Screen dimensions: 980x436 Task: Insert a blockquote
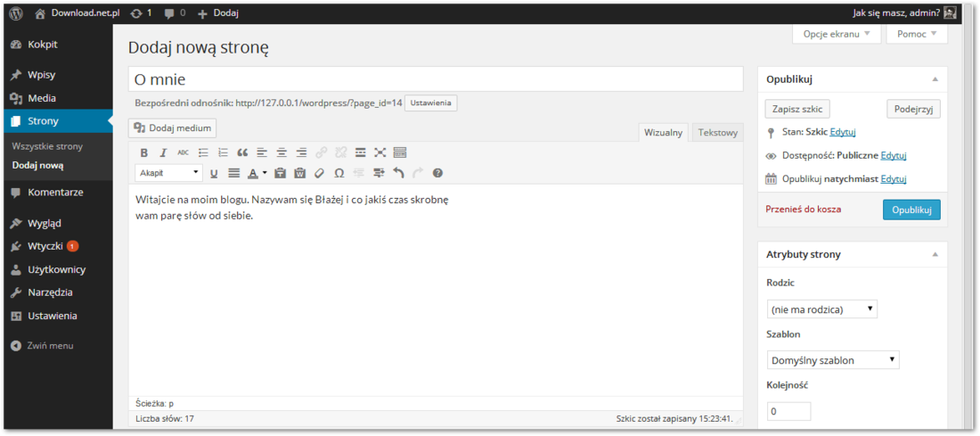(x=242, y=152)
